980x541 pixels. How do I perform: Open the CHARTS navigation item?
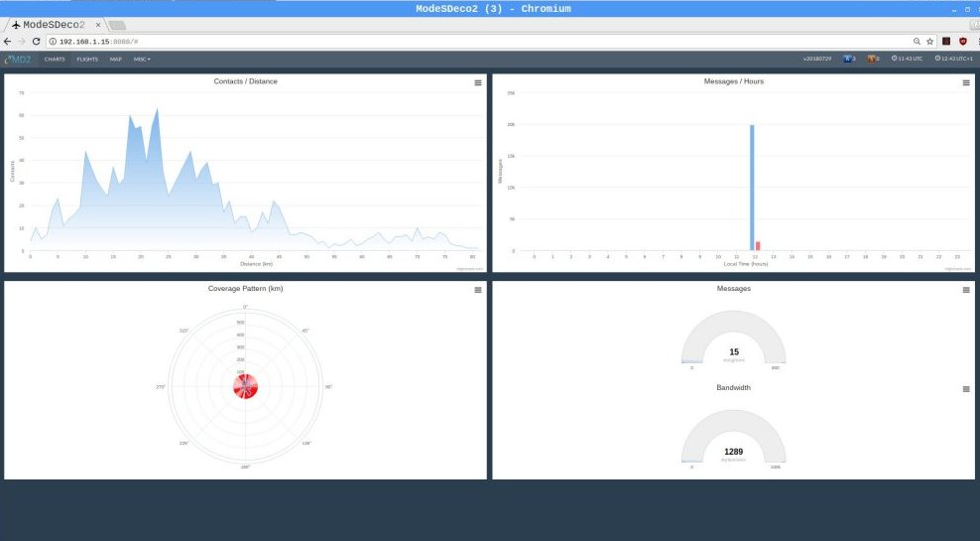point(55,60)
